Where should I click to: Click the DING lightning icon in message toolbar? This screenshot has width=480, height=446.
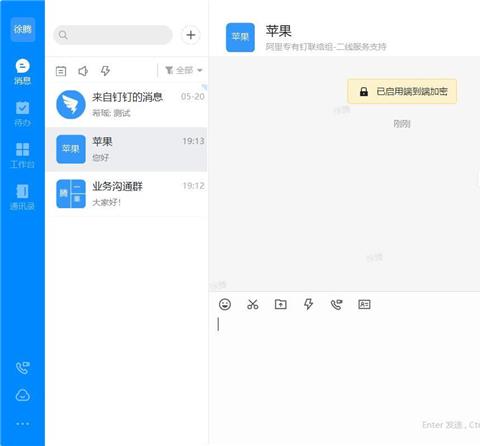(308, 304)
